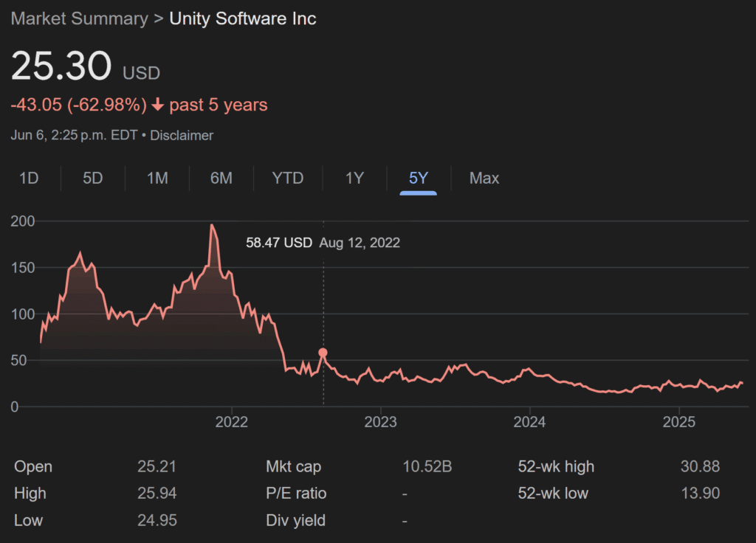The width and height of the screenshot is (756, 543).
Task: Click the 2024 x-axis label
Action: pos(529,422)
